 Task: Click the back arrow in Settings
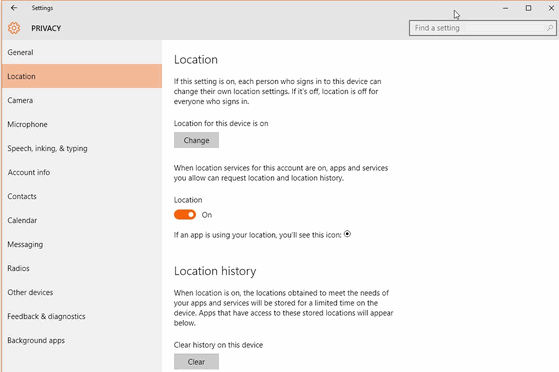(x=14, y=8)
